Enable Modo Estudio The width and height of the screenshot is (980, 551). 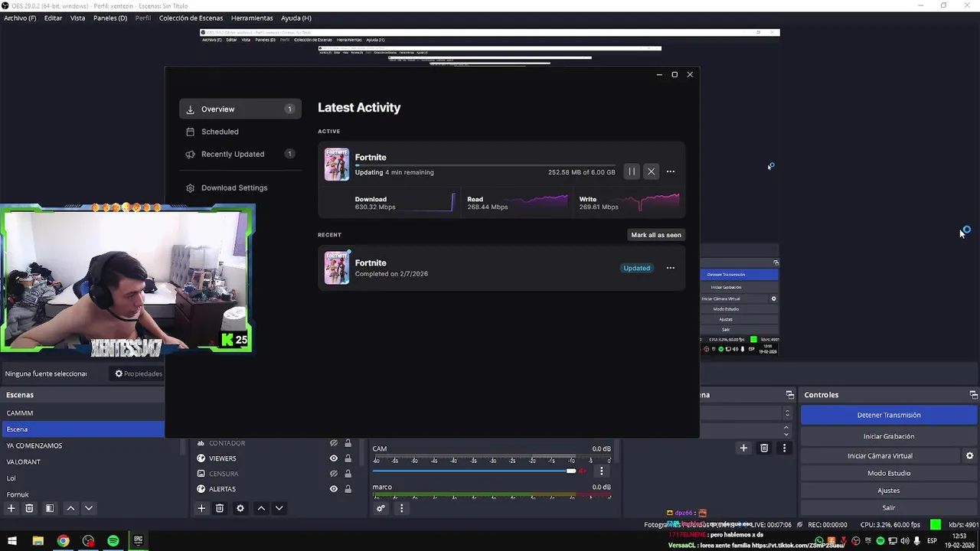pyautogui.click(x=888, y=473)
